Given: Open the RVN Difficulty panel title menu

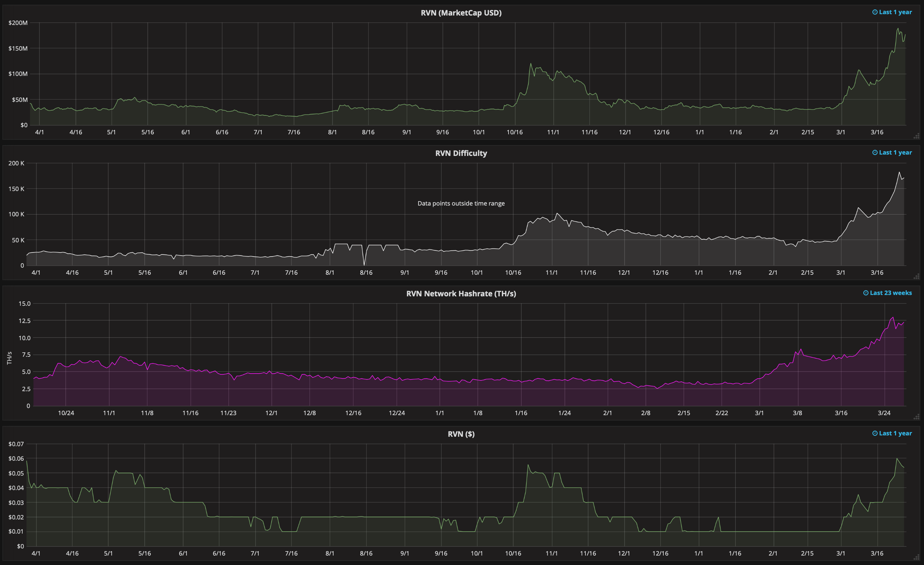Looking at the screenshot, I should [461, 153].
